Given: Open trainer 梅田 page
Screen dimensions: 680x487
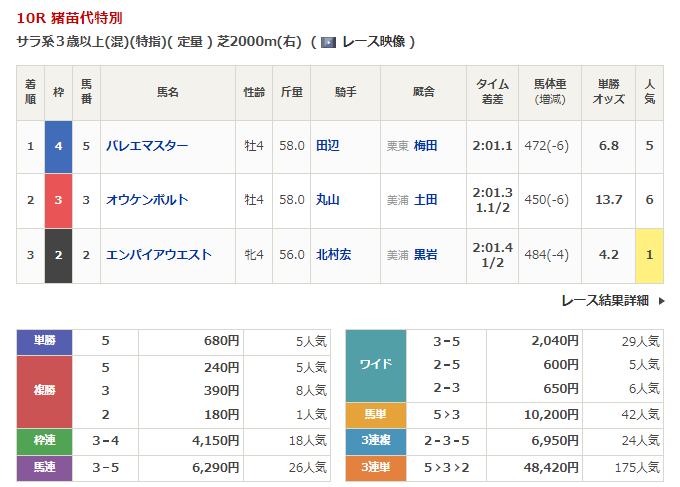Looking at the screenshot, I should (x=426, y=146).
